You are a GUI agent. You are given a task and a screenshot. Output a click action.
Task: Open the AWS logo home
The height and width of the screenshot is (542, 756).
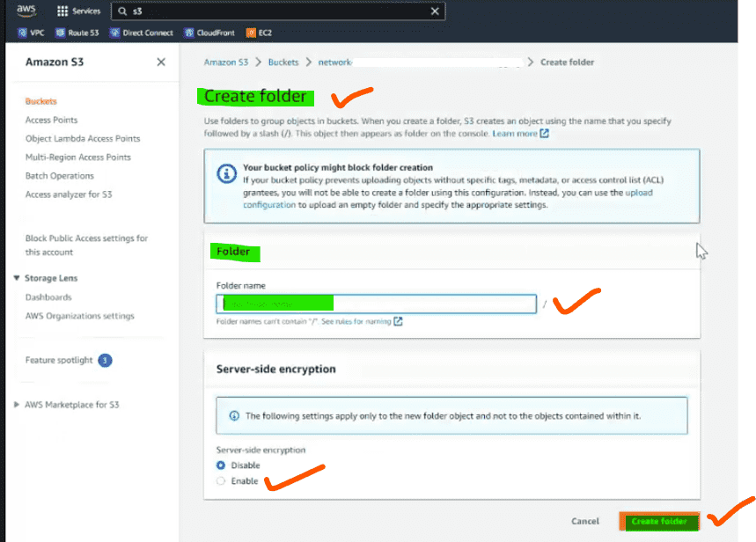(x=26, y=11)
